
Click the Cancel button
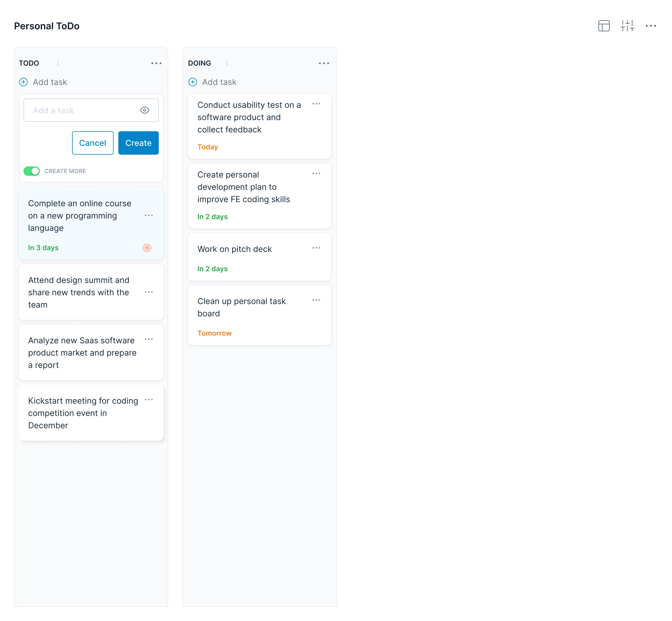tap(92, 143)
